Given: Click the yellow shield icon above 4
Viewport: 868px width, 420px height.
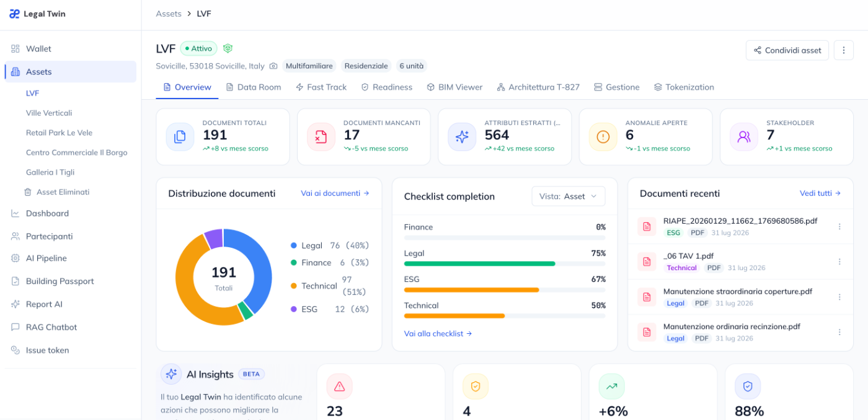Looking at the screenshot, I should point(476,387).
